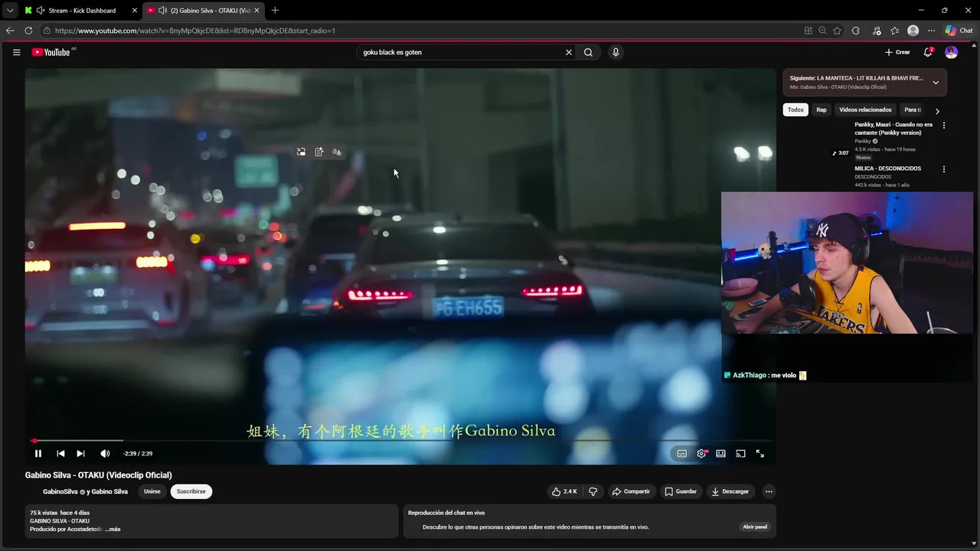This screenshot has height=551, width=980.
Task: Click the Descargar download button
Action: (x=730, y=491)
